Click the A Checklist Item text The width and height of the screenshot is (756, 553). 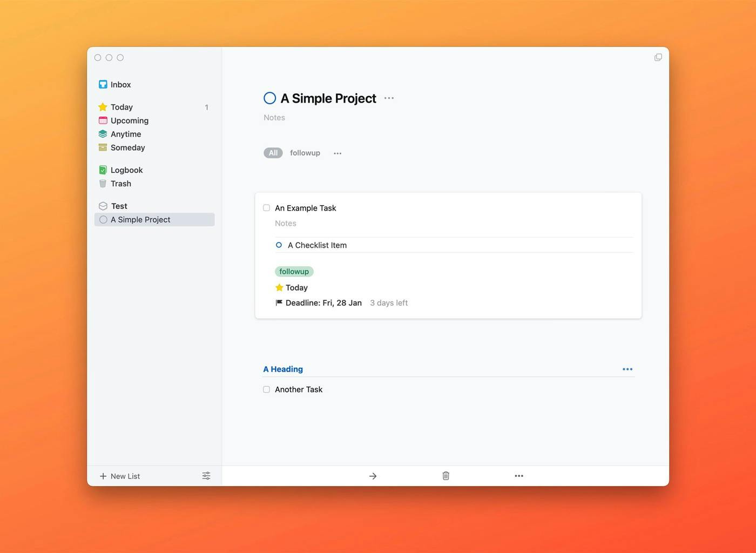(x=318, y=245)
